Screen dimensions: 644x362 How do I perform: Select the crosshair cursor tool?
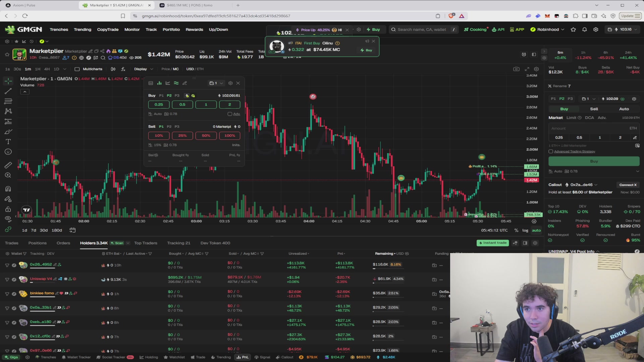pyautogui.click(x=8, y=81)
